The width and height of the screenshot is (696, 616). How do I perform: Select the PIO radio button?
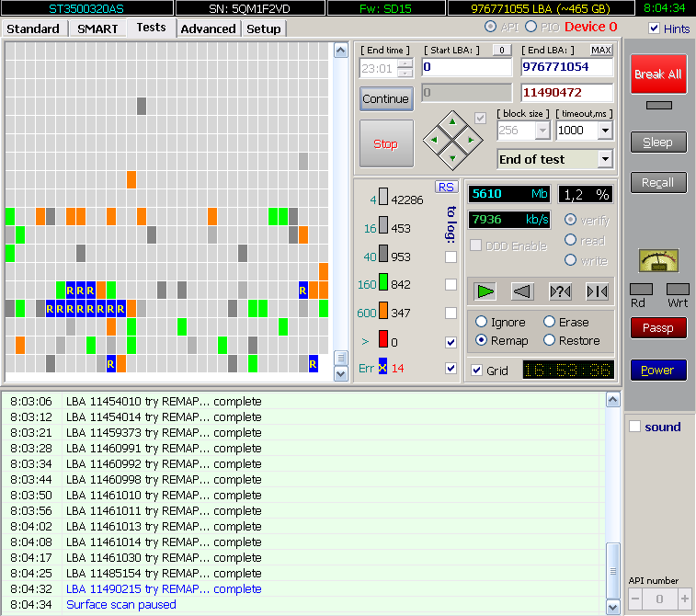[x=531, y=27]
